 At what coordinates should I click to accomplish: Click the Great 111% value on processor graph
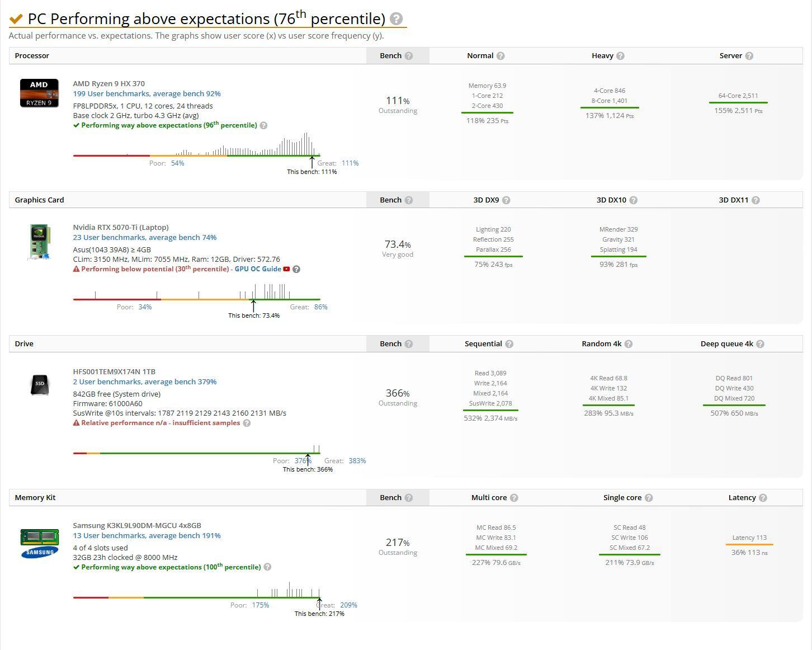tap(350, 163)
